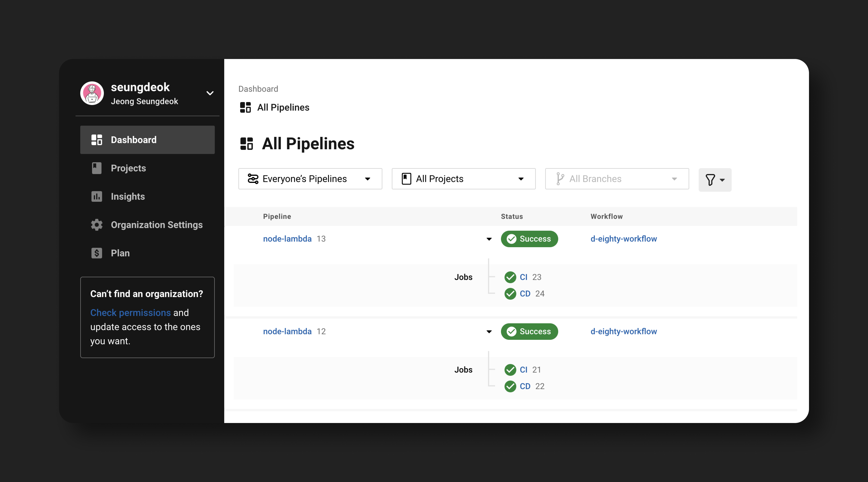Open the Everyone's Pipelines dropdown

(x=310, y=179)
